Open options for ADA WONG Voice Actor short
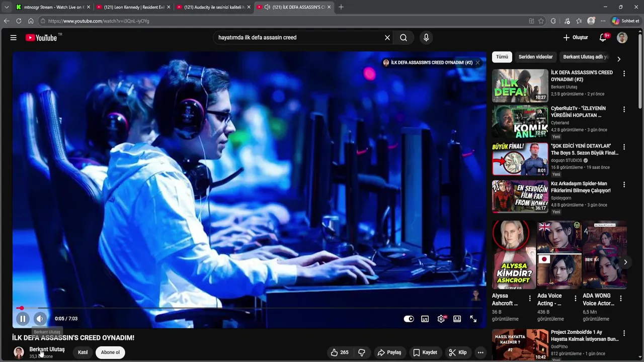 621,299
